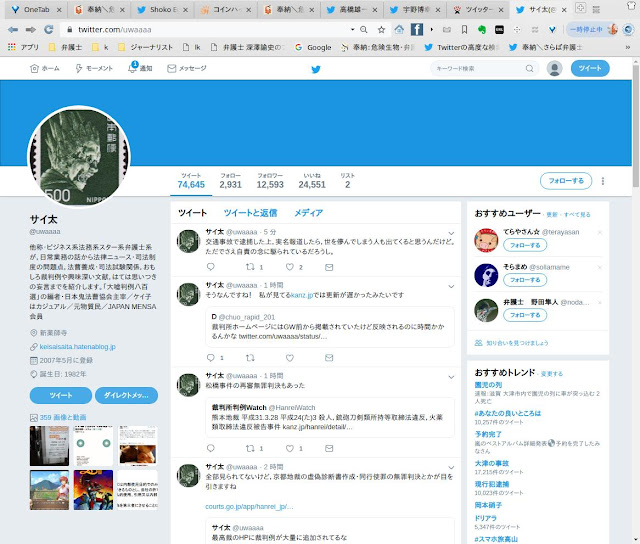This screenshot has height=544, width=640.
Task: Follow サイ太 with フォローする button
Action: (x=566, y=181)
